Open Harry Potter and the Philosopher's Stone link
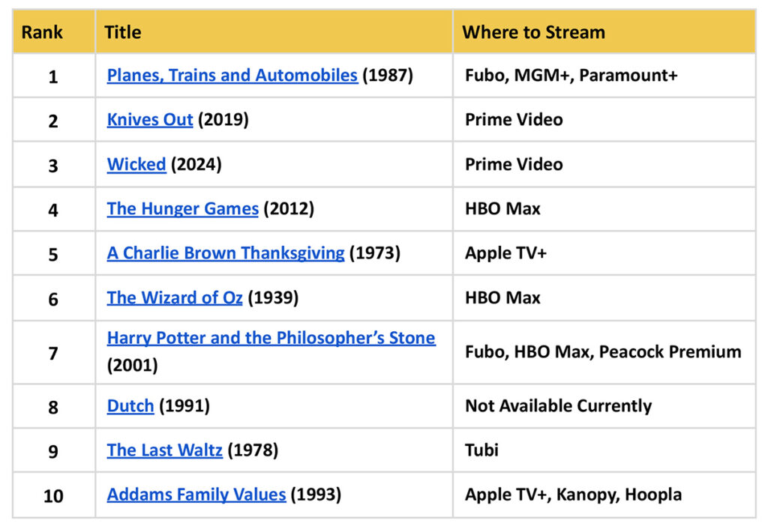This screenshot has height=532, width=768. point(271,338)
